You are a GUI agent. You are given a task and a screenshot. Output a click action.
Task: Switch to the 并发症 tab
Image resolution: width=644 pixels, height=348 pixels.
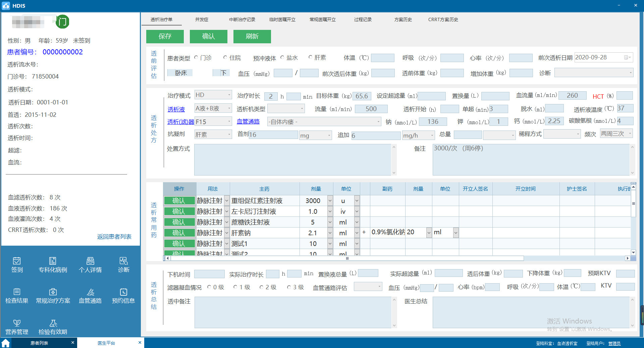pos(202,19)
